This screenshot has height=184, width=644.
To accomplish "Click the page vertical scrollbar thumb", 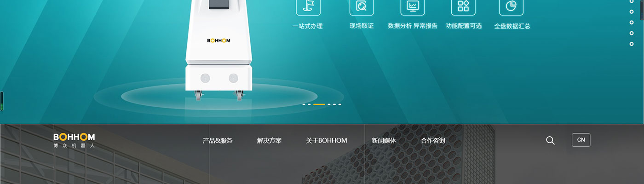I will coord(642,10).
